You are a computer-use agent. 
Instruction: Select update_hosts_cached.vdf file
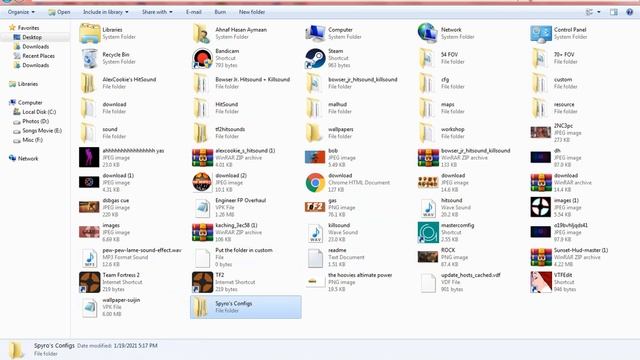point(460,282)
